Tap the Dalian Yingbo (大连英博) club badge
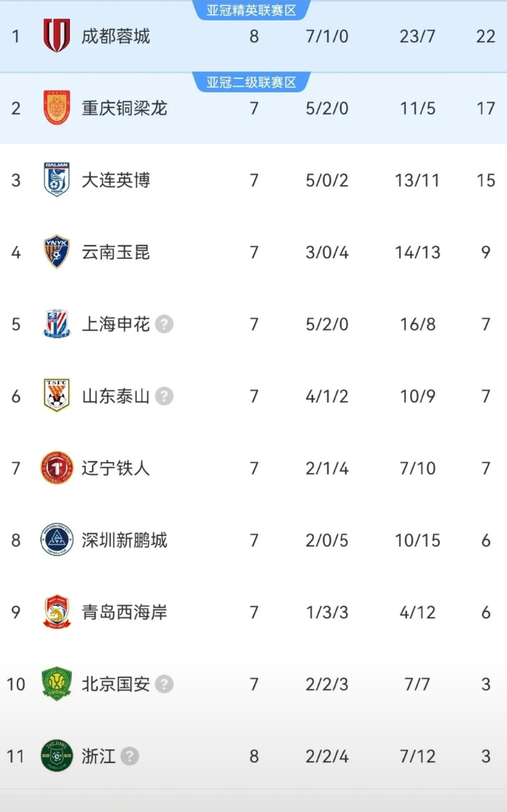 57,179
